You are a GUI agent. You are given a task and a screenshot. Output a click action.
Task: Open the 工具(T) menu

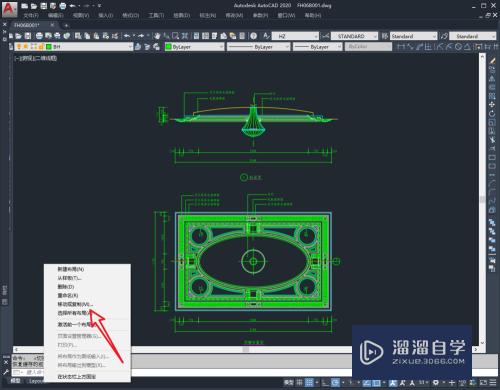click(x=156, y=15)
